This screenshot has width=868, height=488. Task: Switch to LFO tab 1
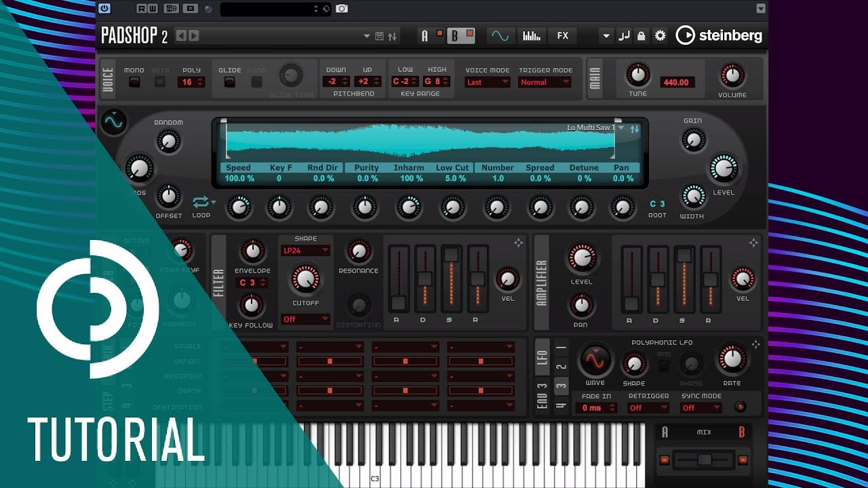click(x=561, y=348)
